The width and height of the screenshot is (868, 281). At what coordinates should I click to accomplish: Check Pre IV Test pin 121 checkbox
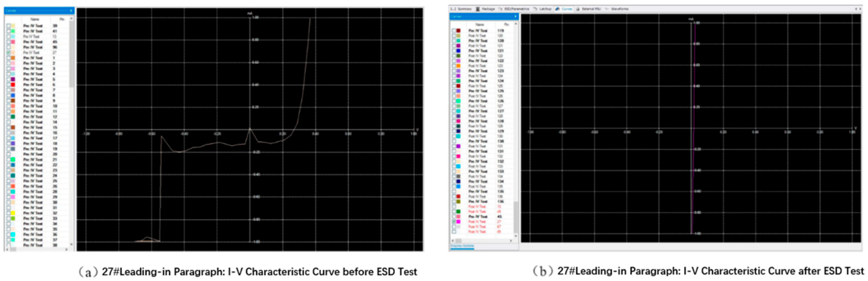(x=454, y=51)
